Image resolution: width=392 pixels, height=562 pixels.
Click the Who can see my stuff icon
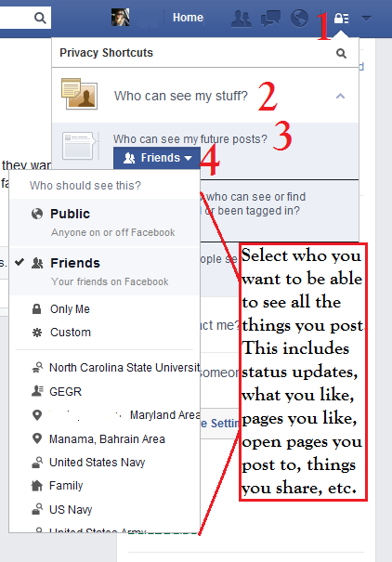(x=79, y=94)
